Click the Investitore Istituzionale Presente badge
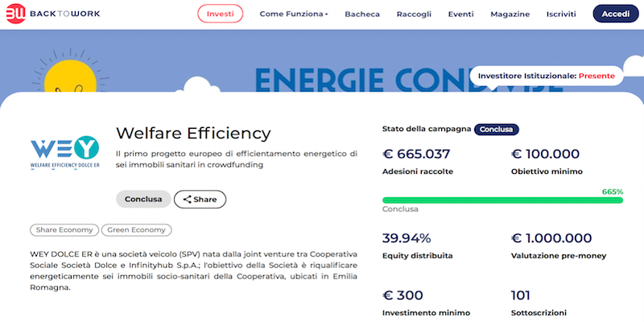This screenshot has width=644, height=322. (x=546, y=76)
